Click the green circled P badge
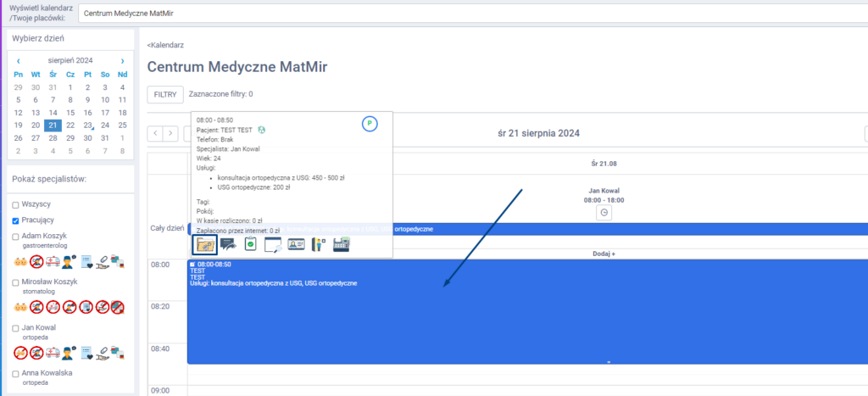Viewport: 868px width, 396px height. tap(369, 124)
